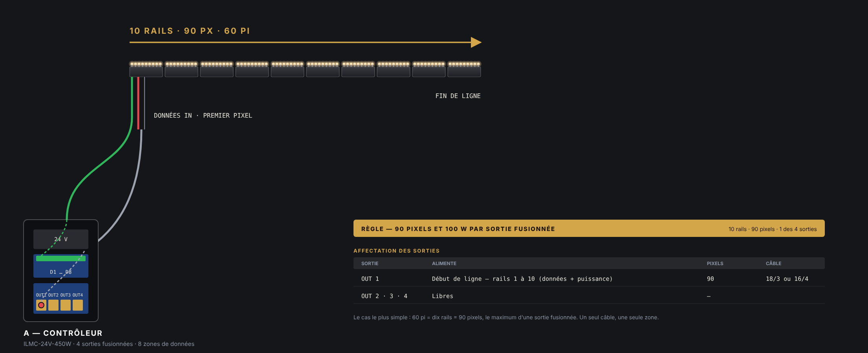Click the SORTIE column header
Viewport: 868px width, 353px height.
pos(370,264)
